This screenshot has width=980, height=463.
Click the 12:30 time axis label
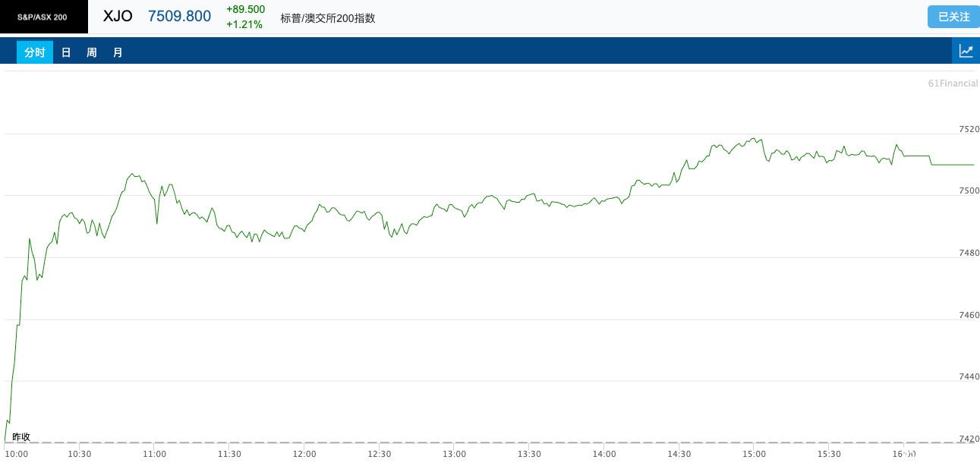point(379,454)
